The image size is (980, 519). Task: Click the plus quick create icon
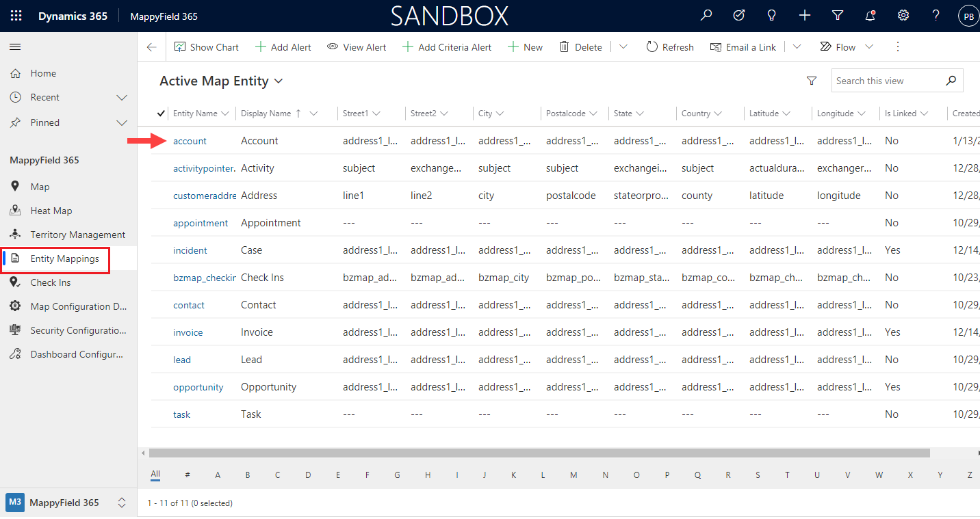coord(805,16)
